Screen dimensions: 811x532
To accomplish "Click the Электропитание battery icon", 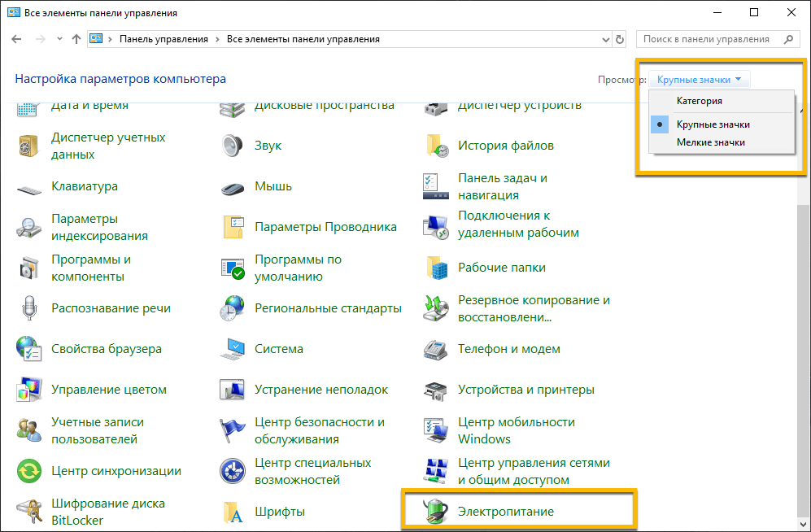I will pyautogui.click(x=436, y=512).
